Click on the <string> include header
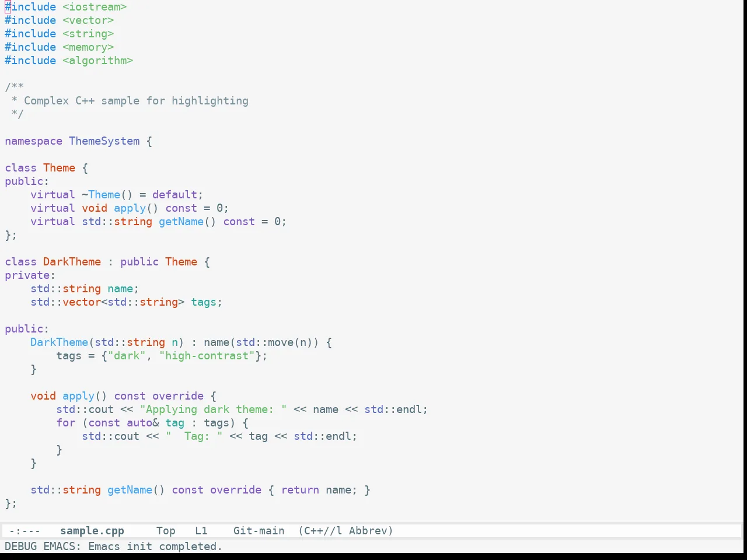 click(88, 34)
